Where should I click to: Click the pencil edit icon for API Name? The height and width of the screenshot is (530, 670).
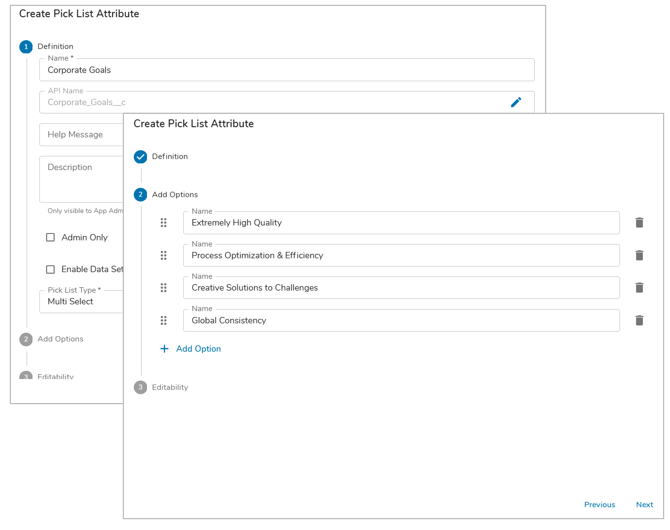point(516,102)
